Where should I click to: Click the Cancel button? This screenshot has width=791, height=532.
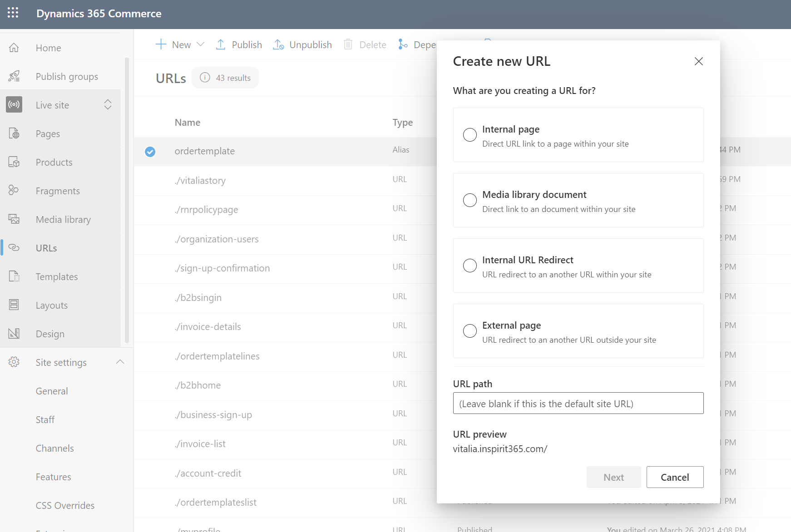coord(675,477)
